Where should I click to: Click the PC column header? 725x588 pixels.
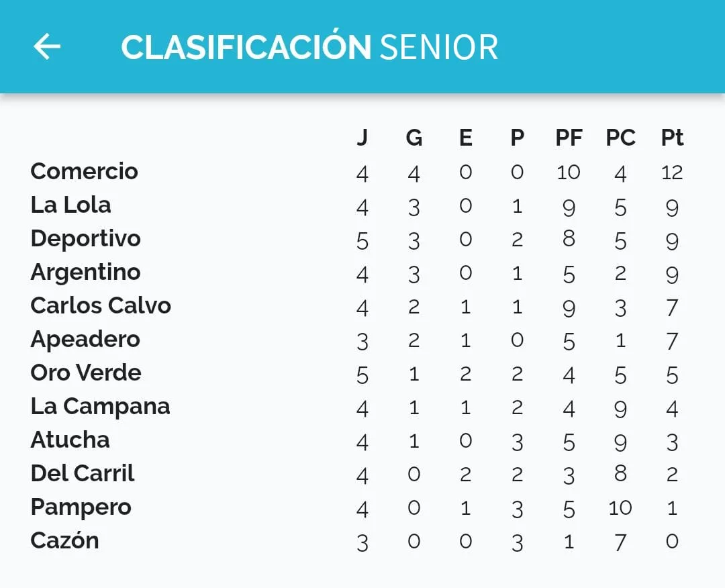click(620, 138)
